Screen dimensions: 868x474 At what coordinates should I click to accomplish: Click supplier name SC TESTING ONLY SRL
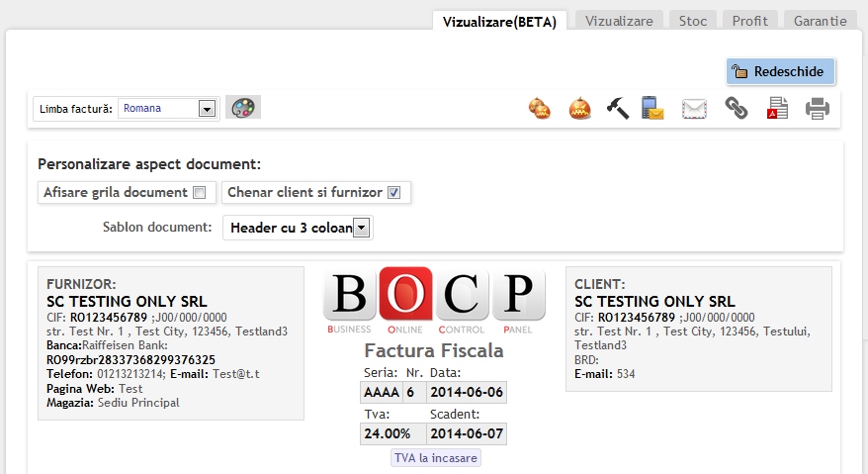(x=127, y=302)
